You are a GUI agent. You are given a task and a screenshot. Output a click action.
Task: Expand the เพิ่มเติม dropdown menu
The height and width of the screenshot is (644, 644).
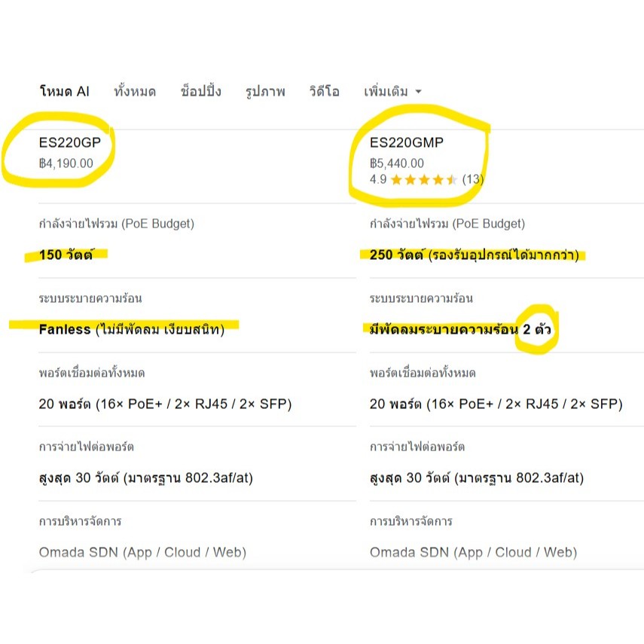[x=392, y=91]
